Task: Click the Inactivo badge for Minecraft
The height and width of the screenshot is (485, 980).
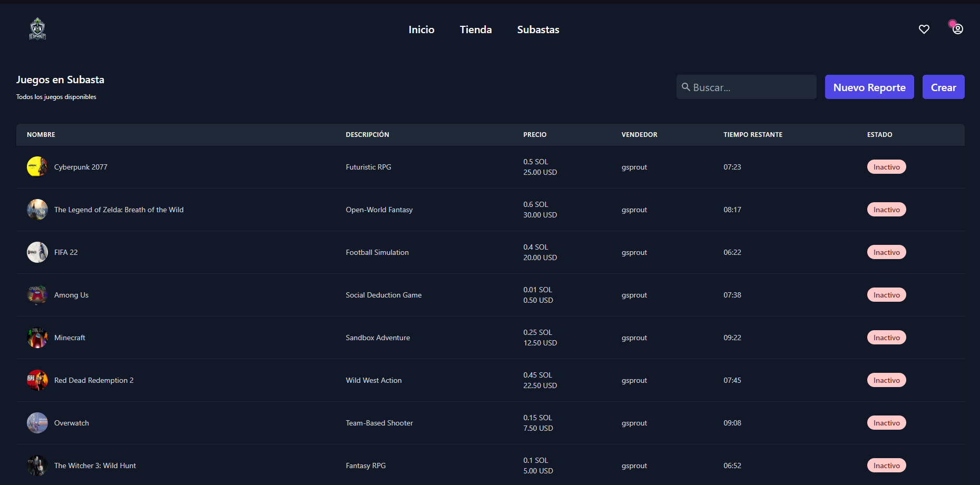Action: pos(887,338)
